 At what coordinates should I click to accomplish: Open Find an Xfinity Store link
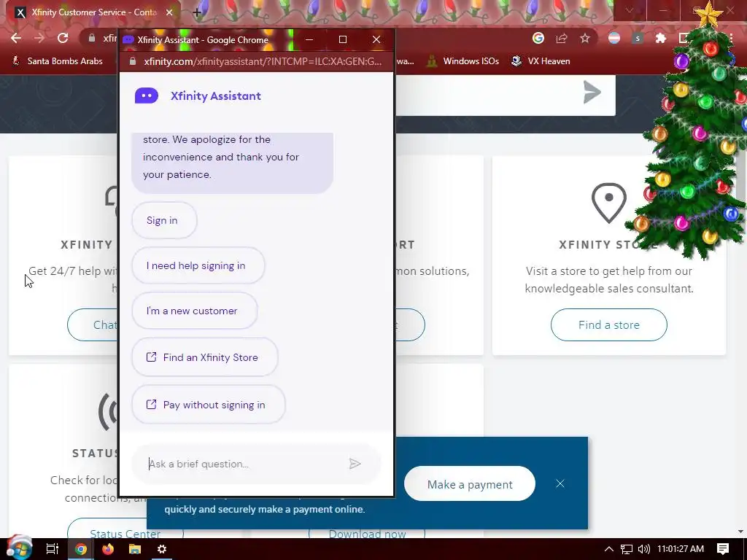coord(204,357)
